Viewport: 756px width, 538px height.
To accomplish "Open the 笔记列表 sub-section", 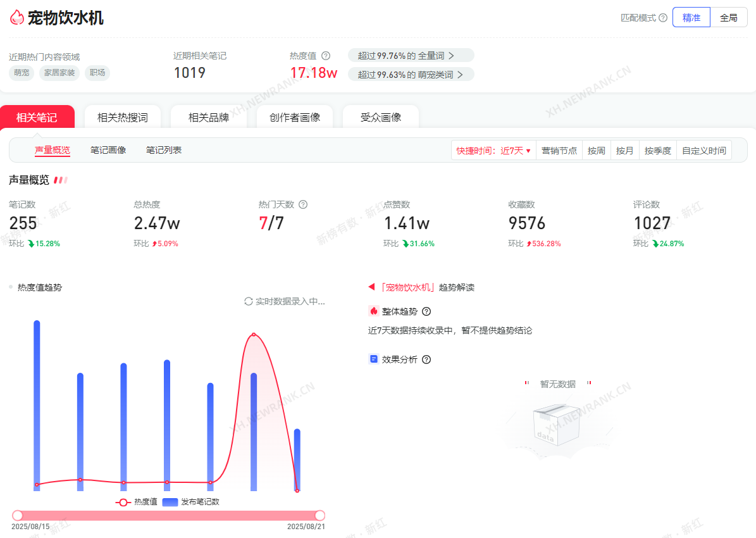I will click(164, 150).
